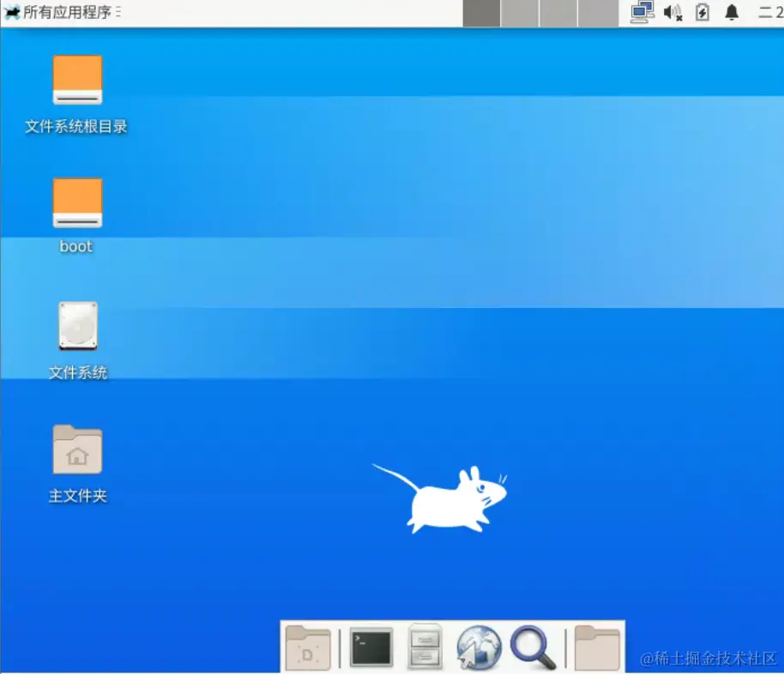Open the application finder magnifier icon
784x674 pixels.
coord(533,647)
